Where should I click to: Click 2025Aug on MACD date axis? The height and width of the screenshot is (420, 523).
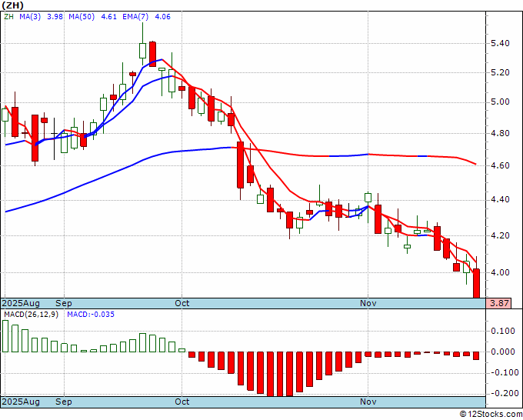point(21,402)
